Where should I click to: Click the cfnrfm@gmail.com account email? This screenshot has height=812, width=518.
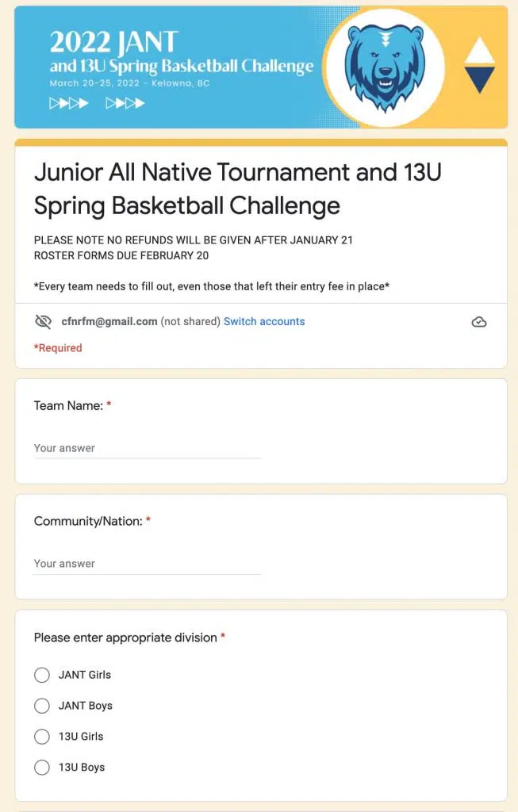(x=109, y=322)
